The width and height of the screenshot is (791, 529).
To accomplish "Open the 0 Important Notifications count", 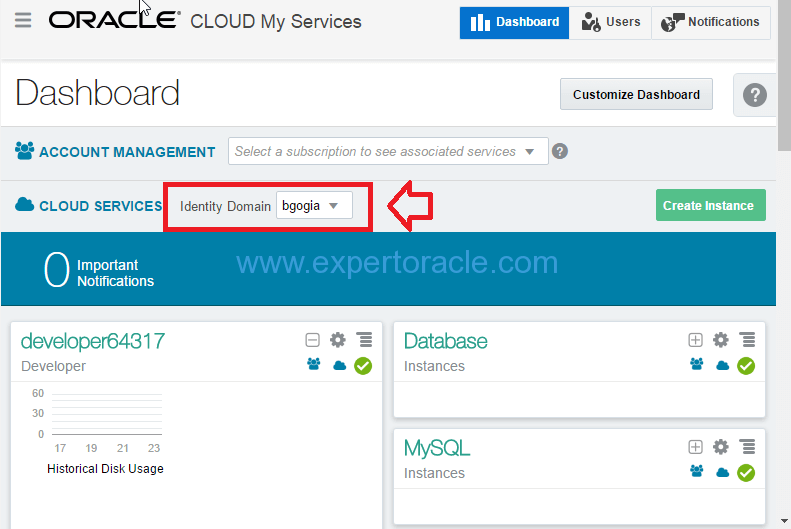I will pyautogui.click(x=56, y=269).
